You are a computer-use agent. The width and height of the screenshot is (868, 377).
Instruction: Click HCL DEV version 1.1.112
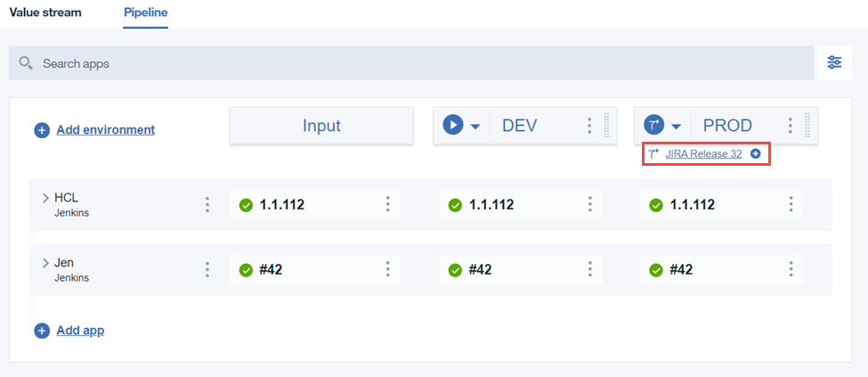[x=491, y=205]
